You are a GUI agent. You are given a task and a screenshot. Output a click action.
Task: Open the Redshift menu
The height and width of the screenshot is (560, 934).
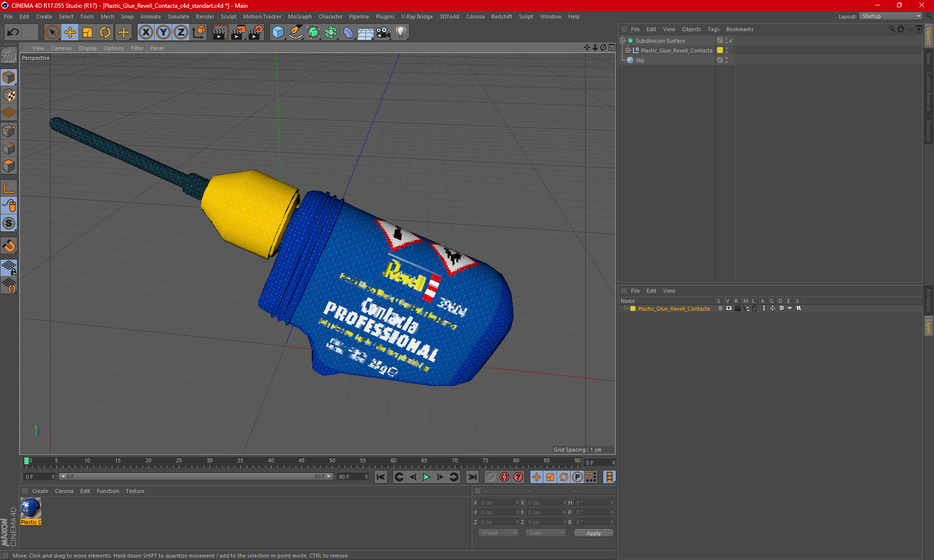[x=502, y=17]
